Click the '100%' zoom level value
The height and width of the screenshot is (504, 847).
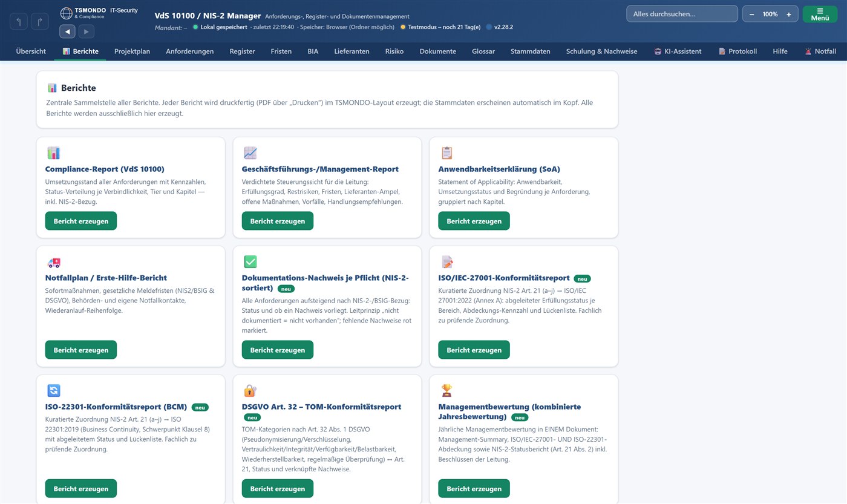tap(770, 14)
